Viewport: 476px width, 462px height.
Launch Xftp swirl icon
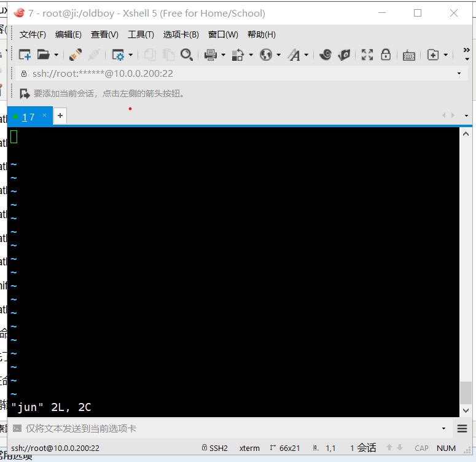326,55
